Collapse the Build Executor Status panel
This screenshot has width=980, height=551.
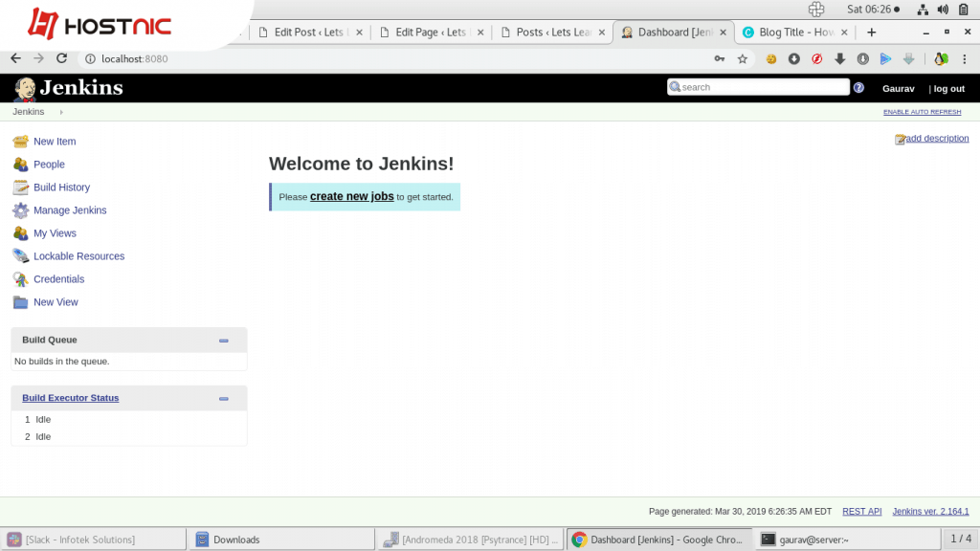(x=224, y=399)
